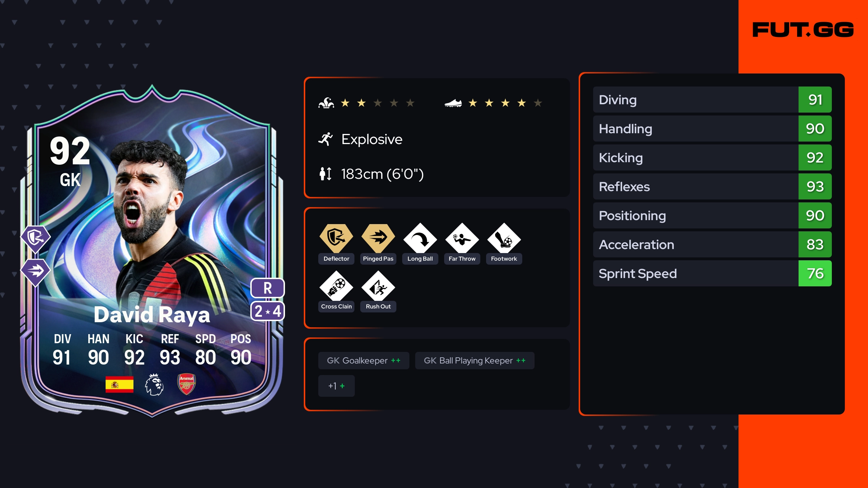Click the David Raya player card image
The image size is (868, 488).
click(x=152, y=251)
